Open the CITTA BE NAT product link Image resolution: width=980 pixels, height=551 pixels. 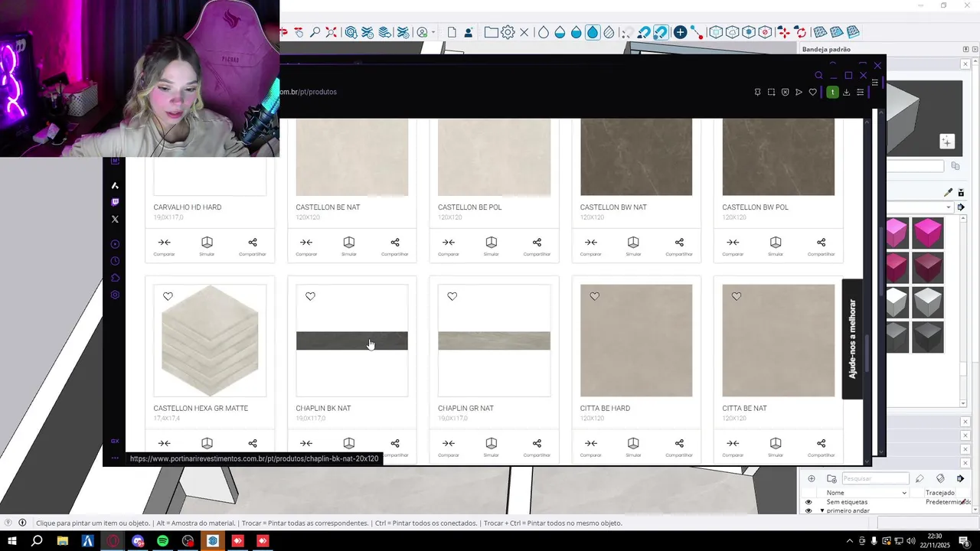pos(744,409)
